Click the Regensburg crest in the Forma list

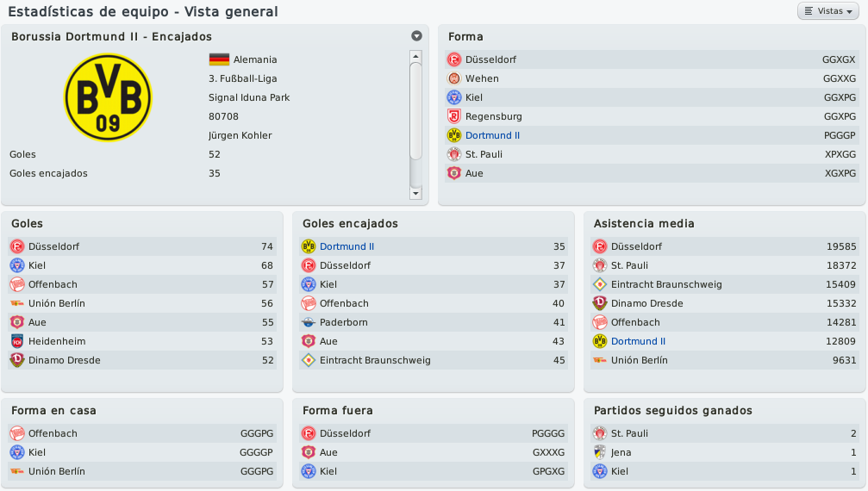pyautogui.click(x=454, y=116)
